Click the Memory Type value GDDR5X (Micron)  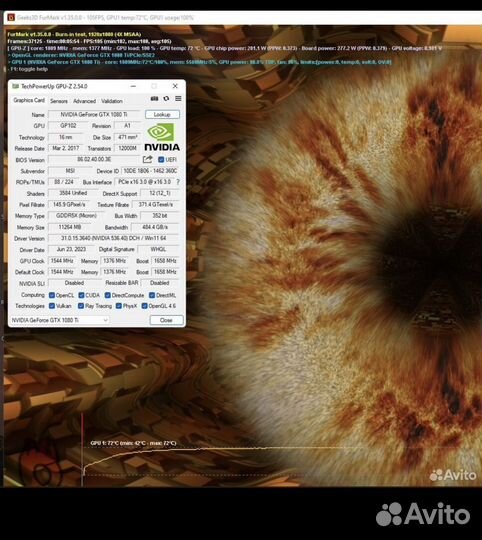click(x=76, y=216)
